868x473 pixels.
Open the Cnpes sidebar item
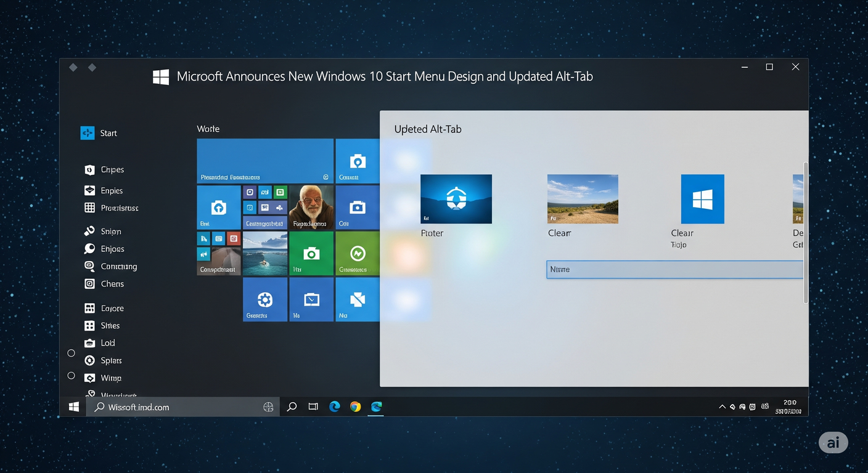[104, 169]
